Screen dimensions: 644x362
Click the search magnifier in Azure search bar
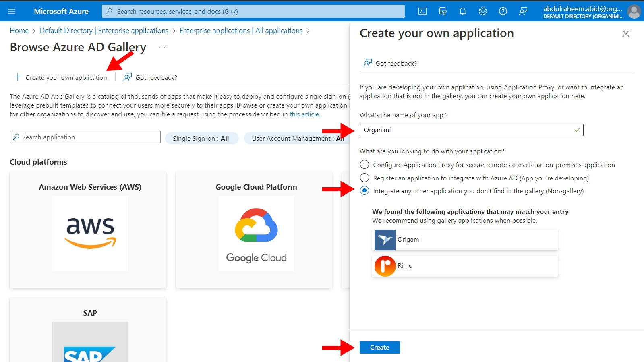click(x=109, y=11)
